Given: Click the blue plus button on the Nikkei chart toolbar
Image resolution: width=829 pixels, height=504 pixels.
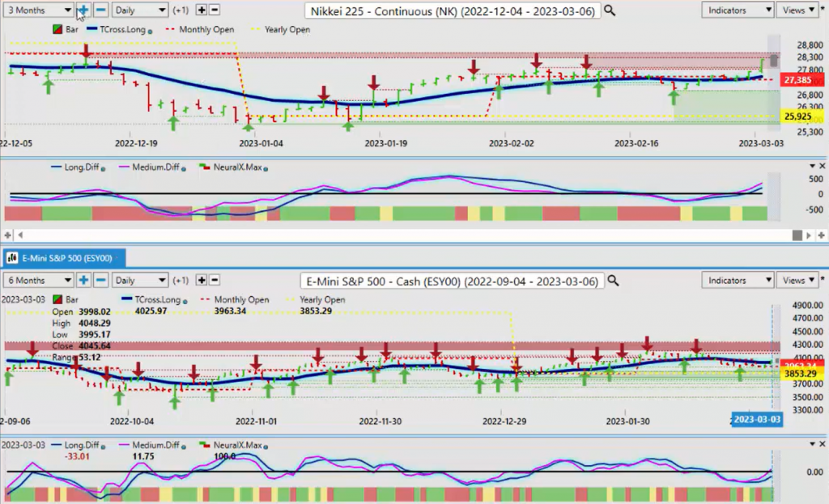Looking at the screenshot, I should click(83, 10).
